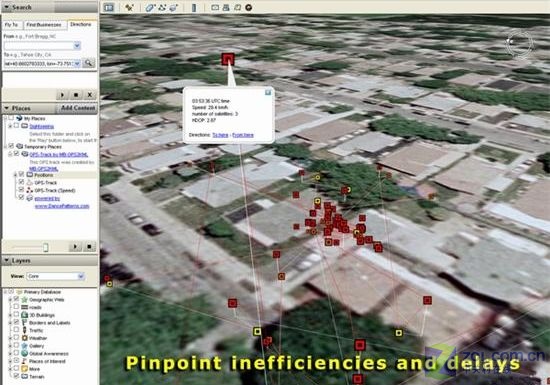
Task: Click the Add Content button
Action: [x=78, y=108]
